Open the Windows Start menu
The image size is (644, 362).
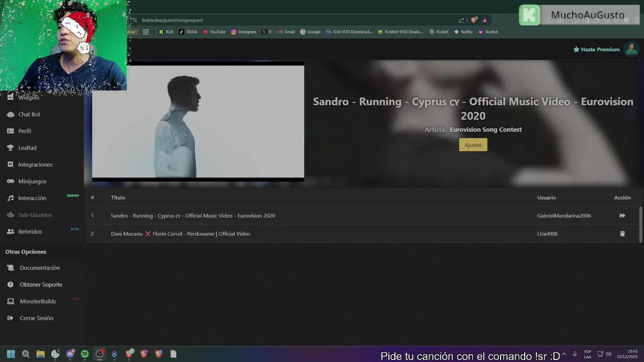tap(11, 354)
